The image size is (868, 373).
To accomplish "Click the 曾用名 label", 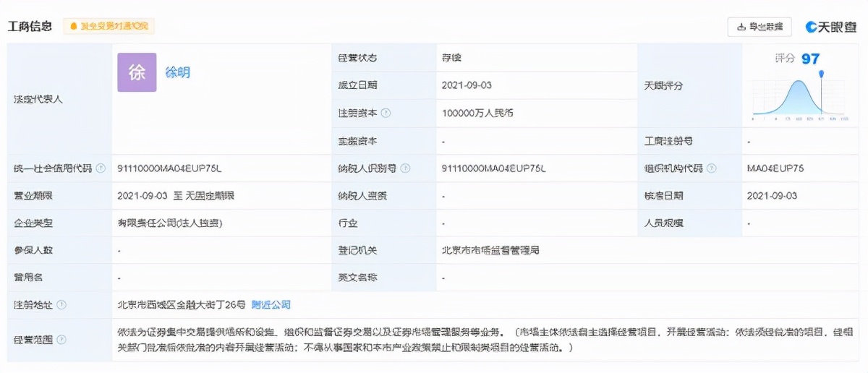I will tap(27, 278).
